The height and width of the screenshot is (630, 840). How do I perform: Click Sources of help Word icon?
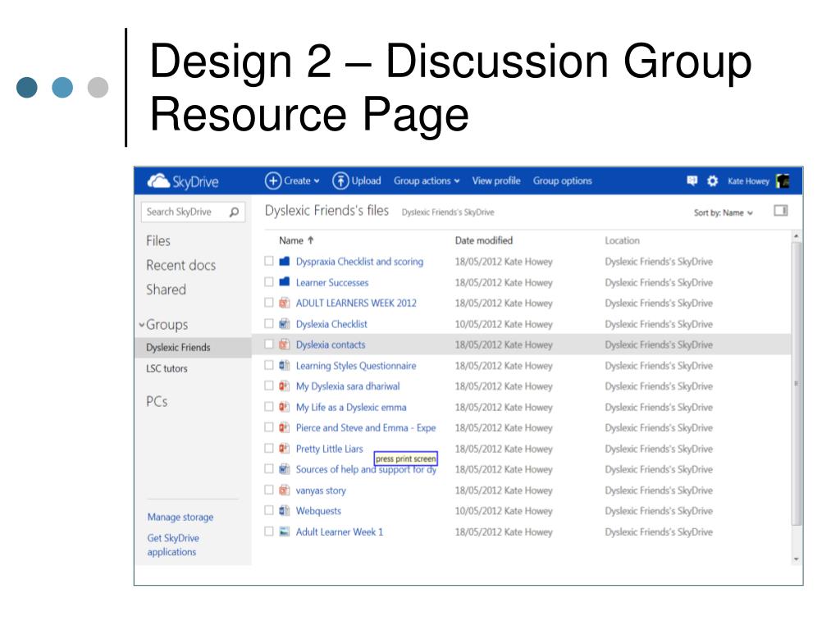[285, 469]
